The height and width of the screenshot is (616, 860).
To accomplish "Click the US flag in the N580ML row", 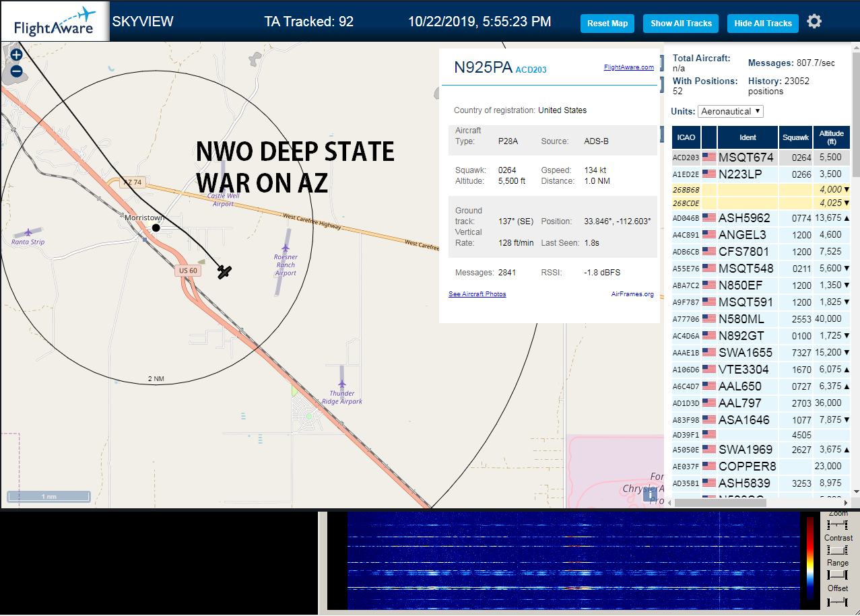I will (x=709, y=318).
